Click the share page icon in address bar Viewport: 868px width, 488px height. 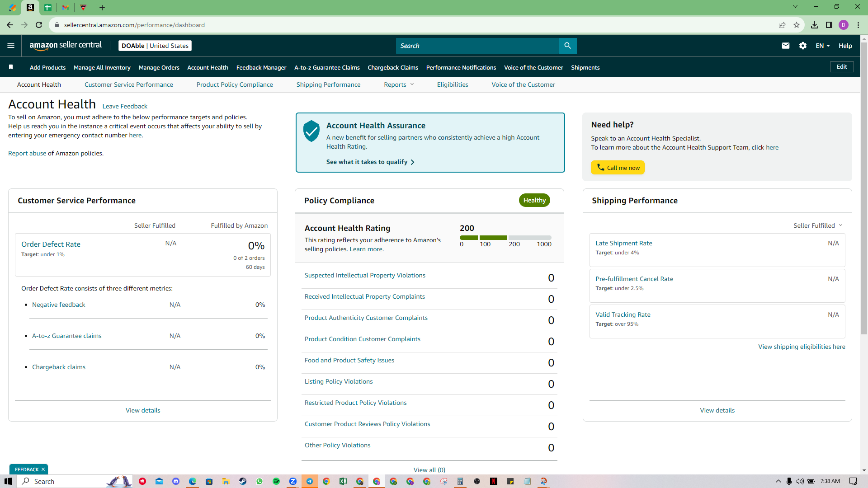tap(782, 25)
